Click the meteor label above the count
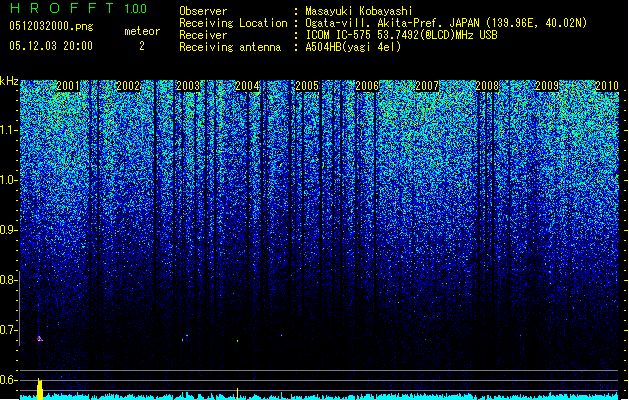 [x=142, y=31]
